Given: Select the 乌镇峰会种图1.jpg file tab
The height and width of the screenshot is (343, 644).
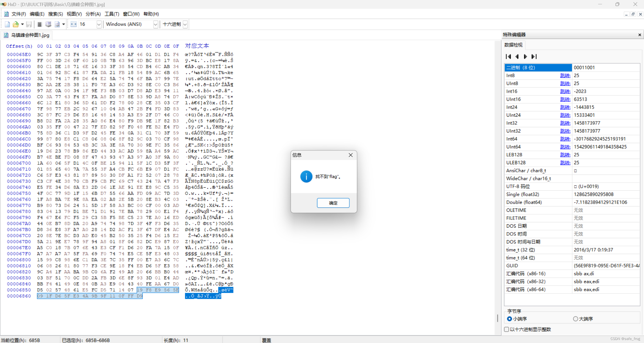Looking at the screenshot, I should pyautogui.click(x=26, y=35).
